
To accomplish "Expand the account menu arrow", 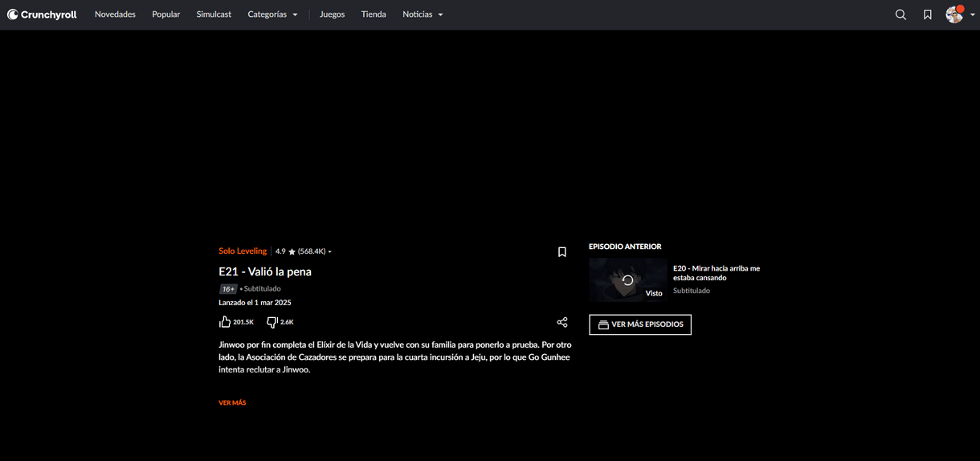I will point(972,14).
